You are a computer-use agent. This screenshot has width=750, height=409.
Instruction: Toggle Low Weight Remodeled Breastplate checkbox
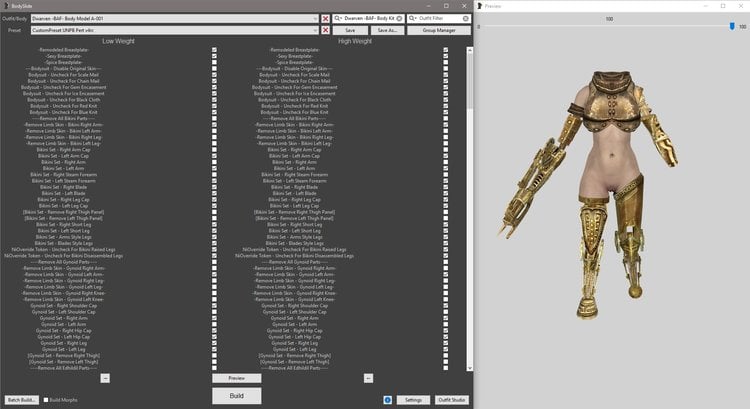point(214,50)
